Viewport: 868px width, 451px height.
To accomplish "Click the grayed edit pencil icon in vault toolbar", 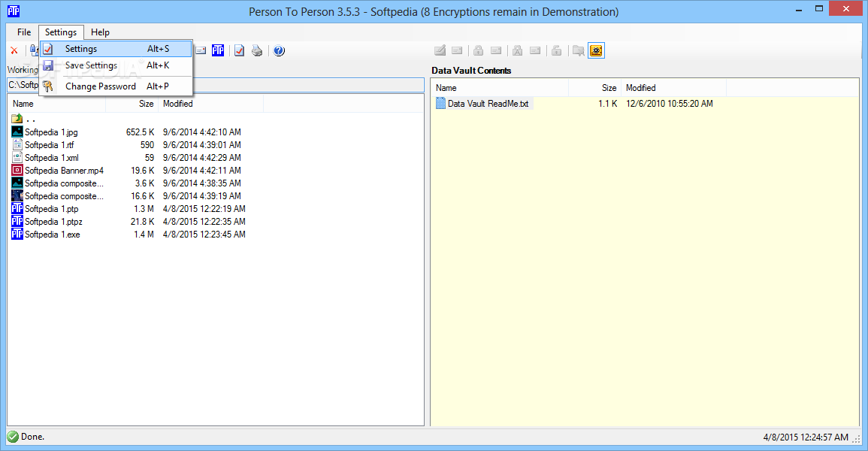I will (440, 50).
